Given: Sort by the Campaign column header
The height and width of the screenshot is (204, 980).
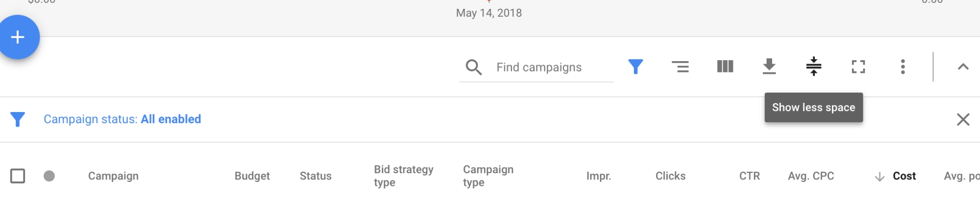Looking at the screenshot, I should point(113,176).
